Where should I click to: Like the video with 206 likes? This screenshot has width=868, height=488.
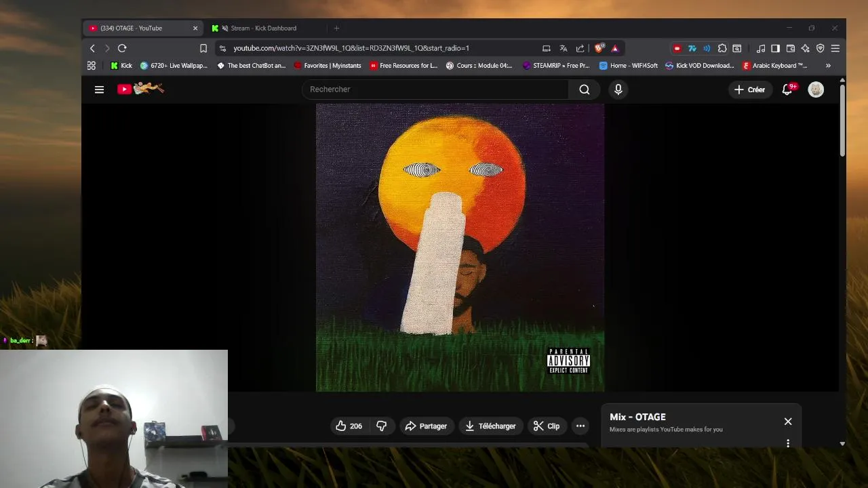pyautogui.click(x=350, y=426)
